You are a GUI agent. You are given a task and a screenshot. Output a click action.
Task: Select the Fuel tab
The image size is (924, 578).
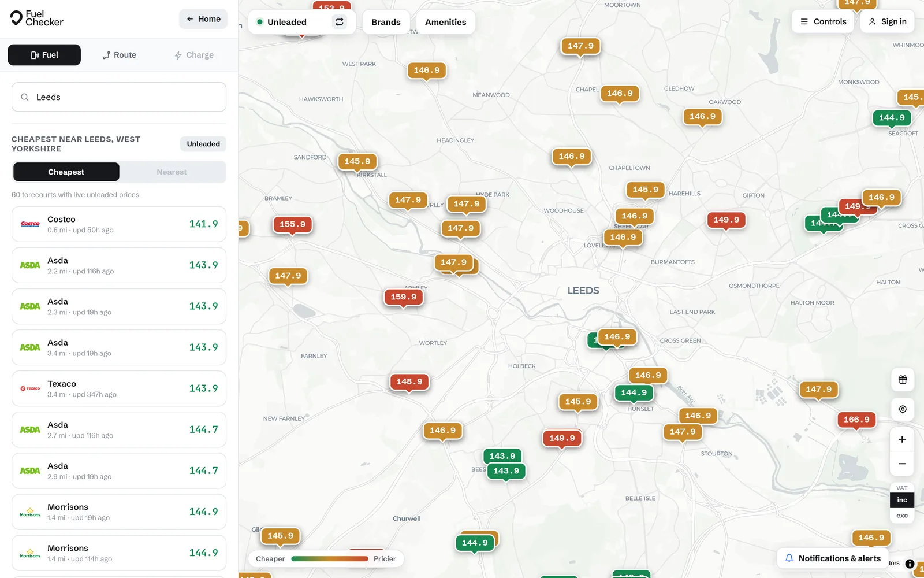tap(44, 55)
